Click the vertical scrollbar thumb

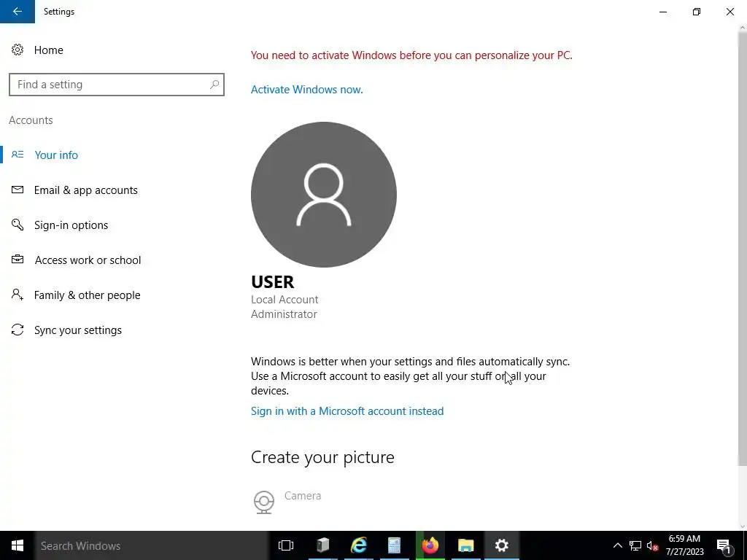tap(742, 248)
